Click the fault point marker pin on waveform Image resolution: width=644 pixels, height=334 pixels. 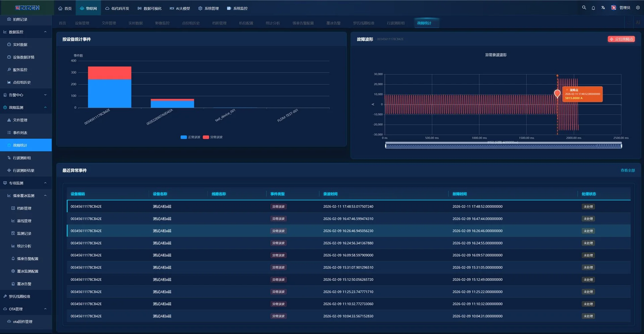pos(557,93)
